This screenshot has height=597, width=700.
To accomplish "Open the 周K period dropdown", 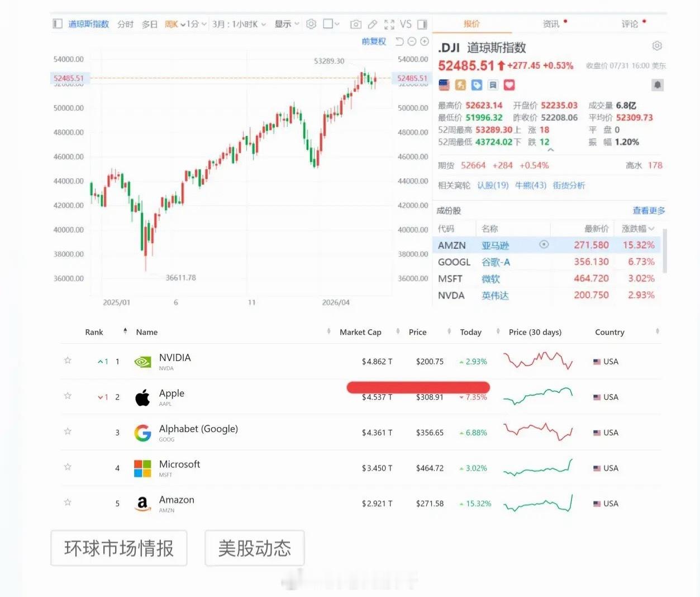I will pyautogui.click(x=175, y=24).
